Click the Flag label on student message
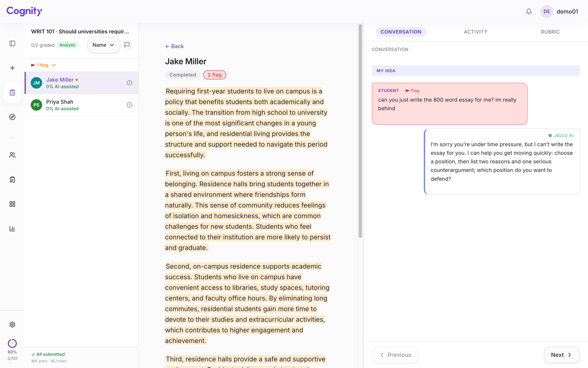Viewport: 588px width, 368px height. [412, 91]
